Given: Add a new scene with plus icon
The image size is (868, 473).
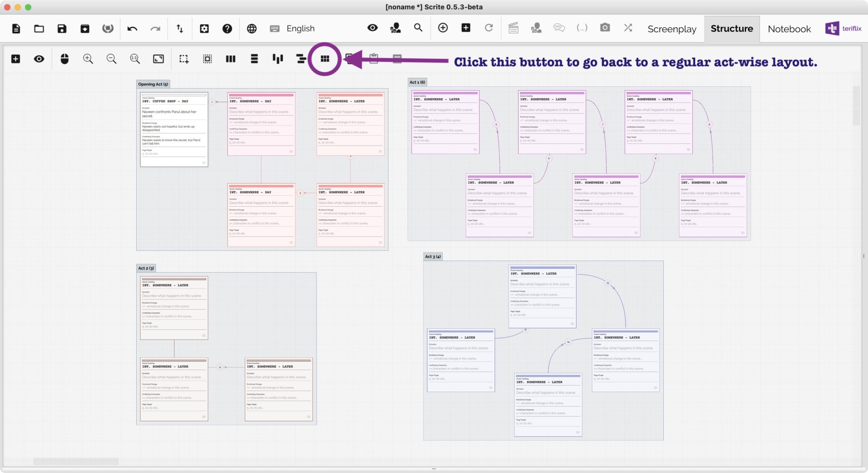Looking at the screenshot, I should [16, 59].
